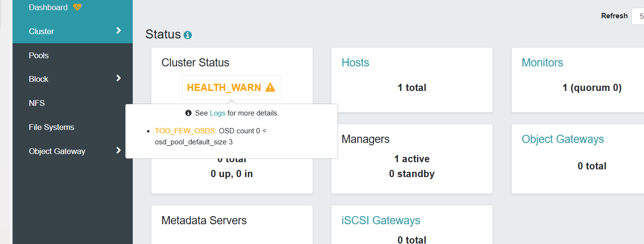Click the Object Gateways '0 total' value
This screenshot has width=644, height=244.
592,166
